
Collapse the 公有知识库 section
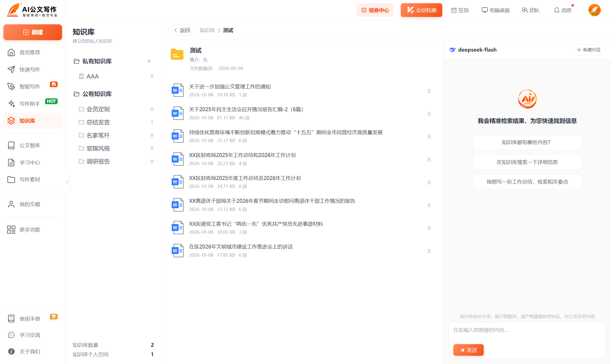pos(93,94)
